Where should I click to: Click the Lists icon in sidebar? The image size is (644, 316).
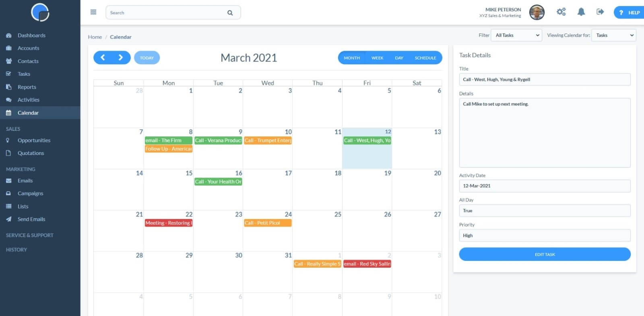[x=8, y=206]
